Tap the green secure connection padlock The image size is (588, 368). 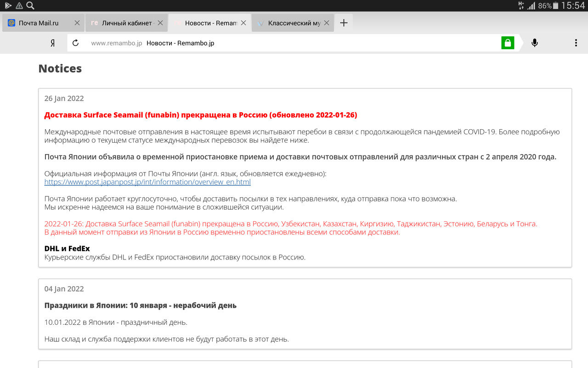(508, 43)
